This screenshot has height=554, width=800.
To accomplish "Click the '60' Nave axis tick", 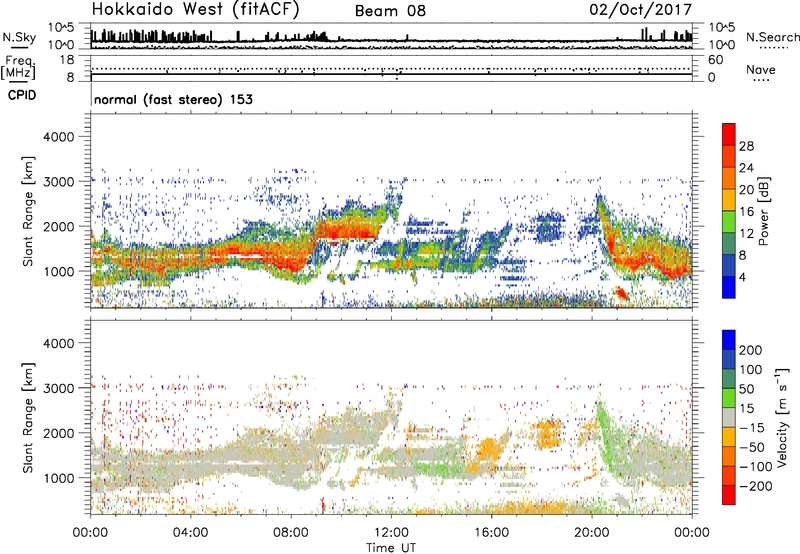I will 715,60.
